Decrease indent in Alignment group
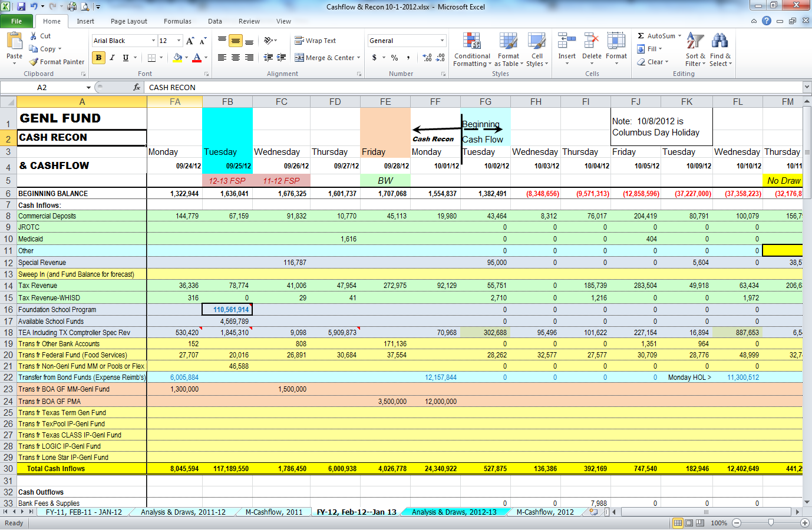 click(x=269, y=58)
